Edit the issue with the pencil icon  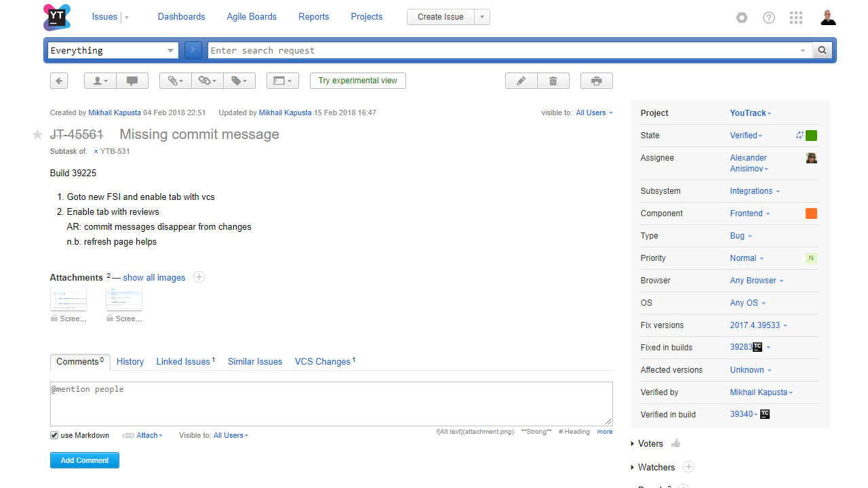(521, 81)
